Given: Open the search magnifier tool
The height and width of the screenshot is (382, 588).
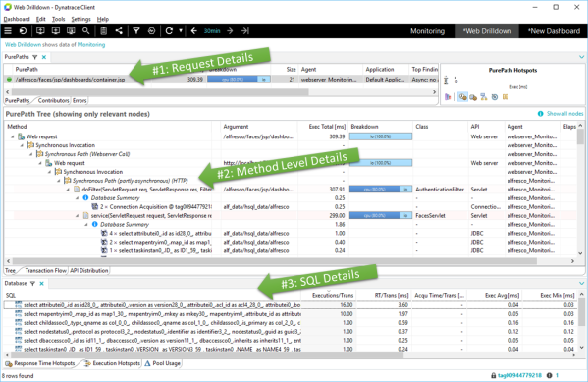Looking at the screenshot, I should tap(85, 31).
